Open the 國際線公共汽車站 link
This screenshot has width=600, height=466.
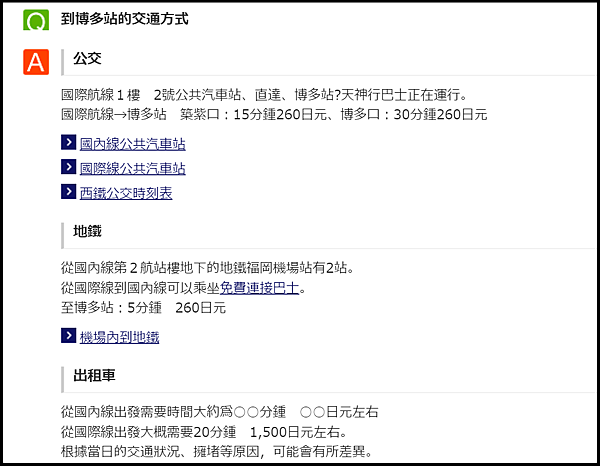coord(133,168)
